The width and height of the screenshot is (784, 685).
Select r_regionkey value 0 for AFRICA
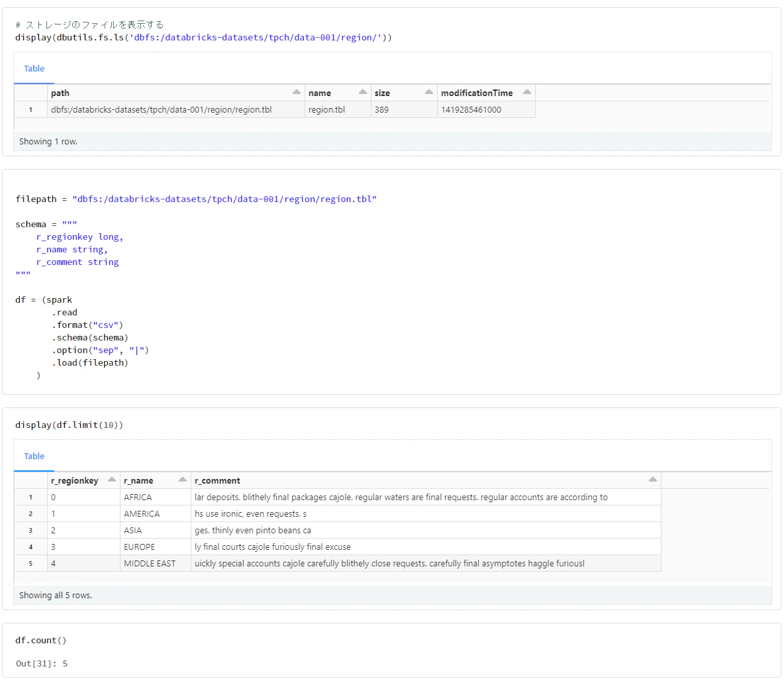[83, 498]
